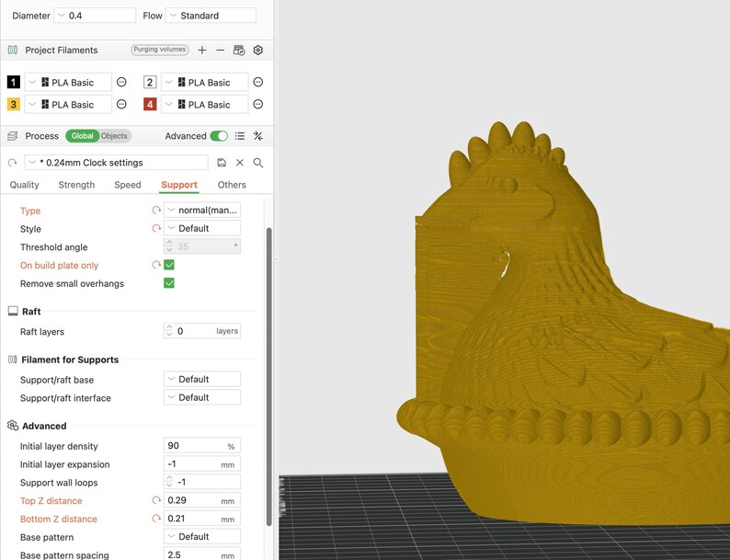The width and height of the screenshot is (730, 560).
Task: Reset Type setting to default
Action: pyautogui.click(x=156, y=211)
